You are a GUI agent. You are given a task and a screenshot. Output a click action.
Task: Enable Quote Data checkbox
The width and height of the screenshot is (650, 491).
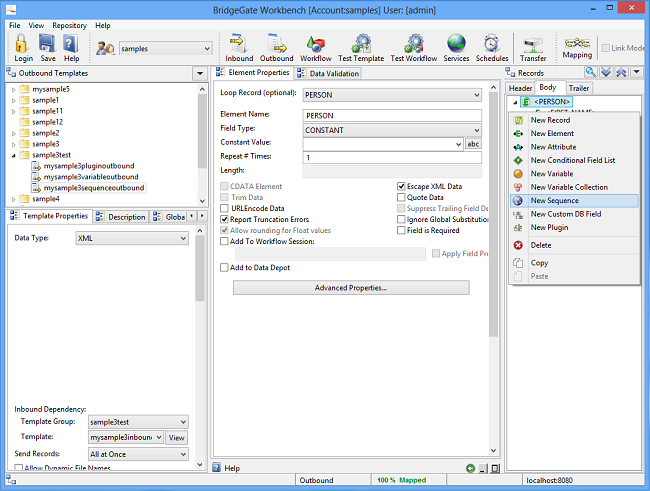pyautogui.click(x=401, y=197)
